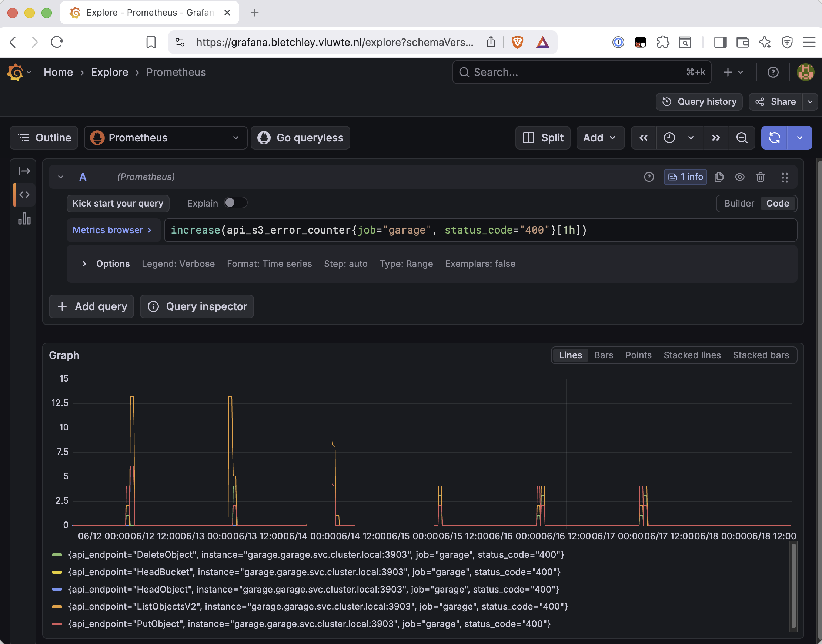Open the 1Password extension icon
Viewport: 822px width, 644px height.
point(618,42)
